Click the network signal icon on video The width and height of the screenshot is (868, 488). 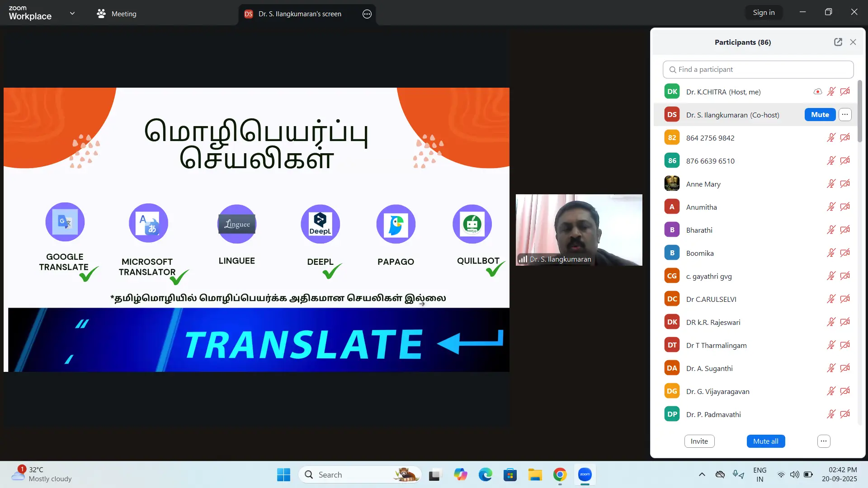tap(523, 259)
